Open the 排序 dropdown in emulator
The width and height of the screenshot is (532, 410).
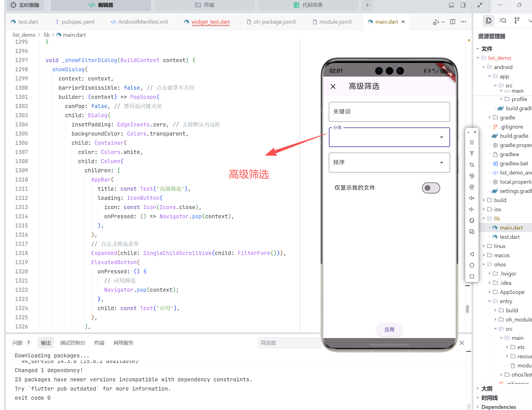pos(389,163)
